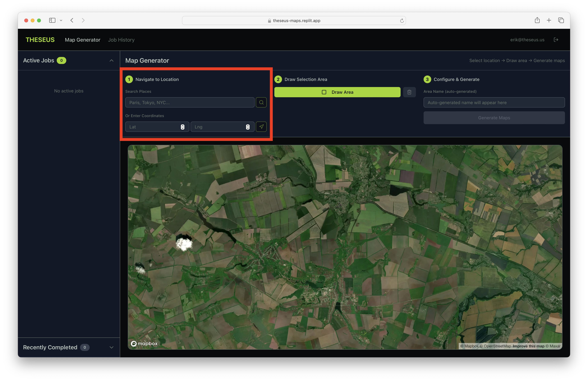Open the Map Generator tab
Screen dimensions: 588x381
82,40
